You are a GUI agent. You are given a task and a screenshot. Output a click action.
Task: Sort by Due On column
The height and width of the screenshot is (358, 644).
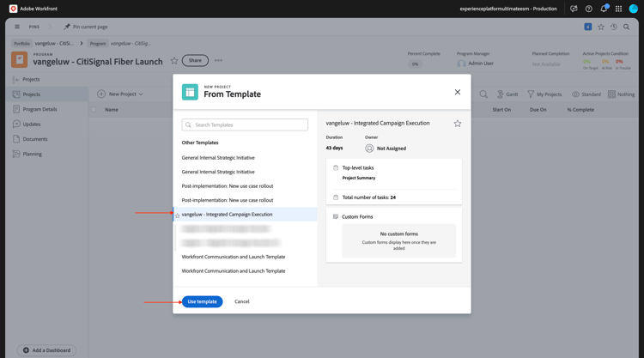point(538,110)
